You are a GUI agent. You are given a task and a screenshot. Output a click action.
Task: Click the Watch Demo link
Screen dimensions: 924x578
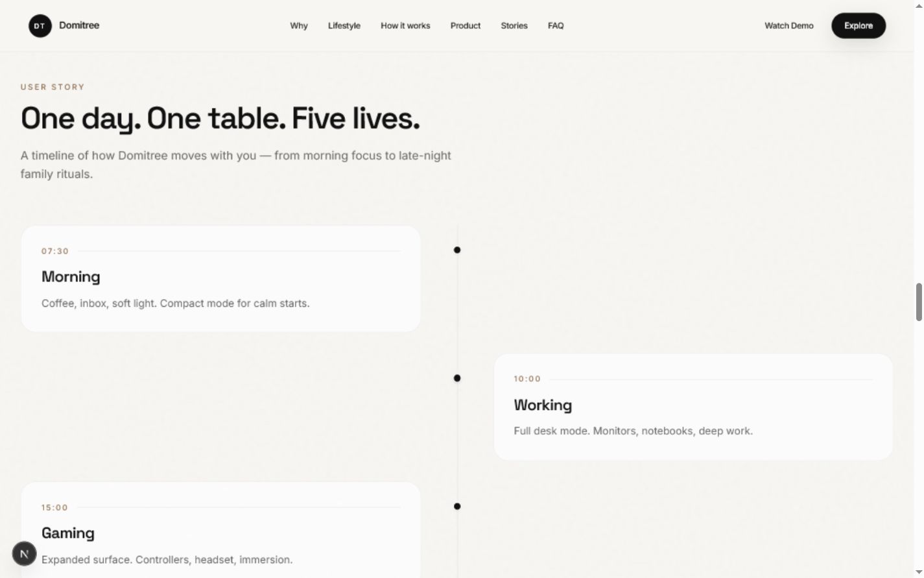pos(789,26)
